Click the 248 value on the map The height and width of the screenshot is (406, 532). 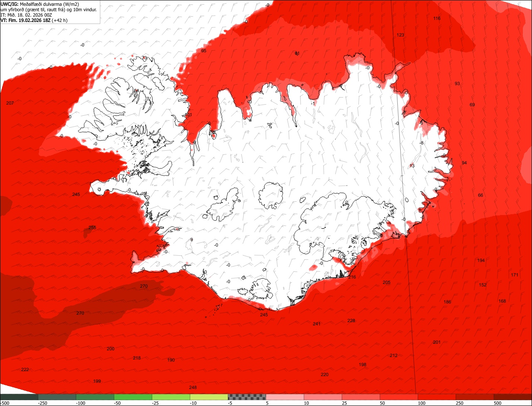click(193, 387)
